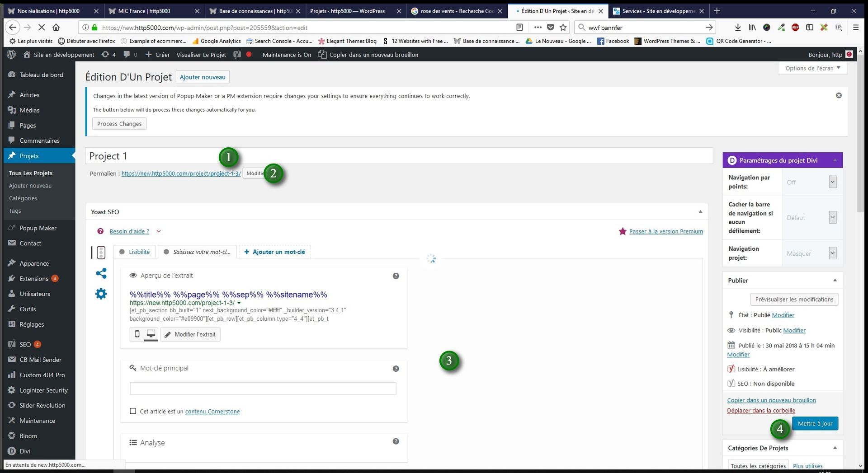The height and width of the screenshot is (473, 868).
Task: Open Extensions in admin sidebar
Action: point(34,279)
